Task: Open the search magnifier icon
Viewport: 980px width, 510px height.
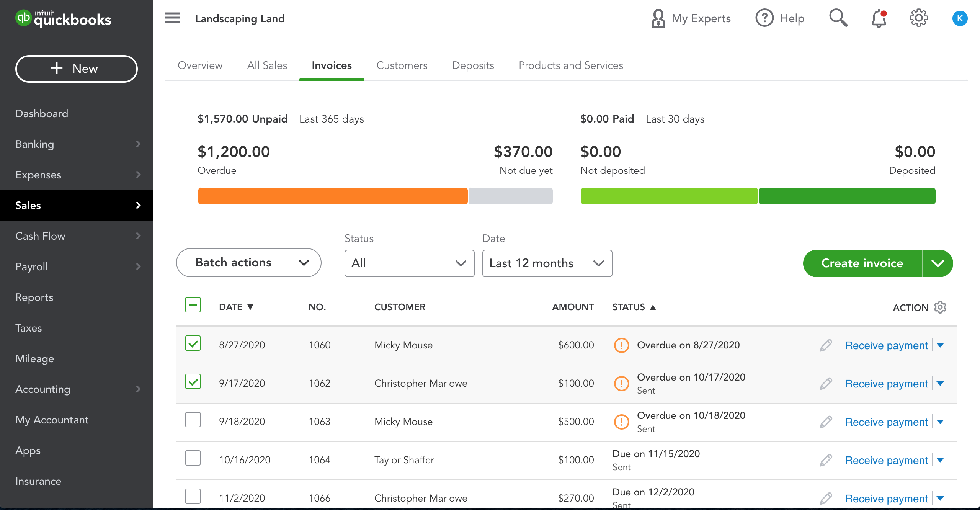Action: tap(838, 18)
